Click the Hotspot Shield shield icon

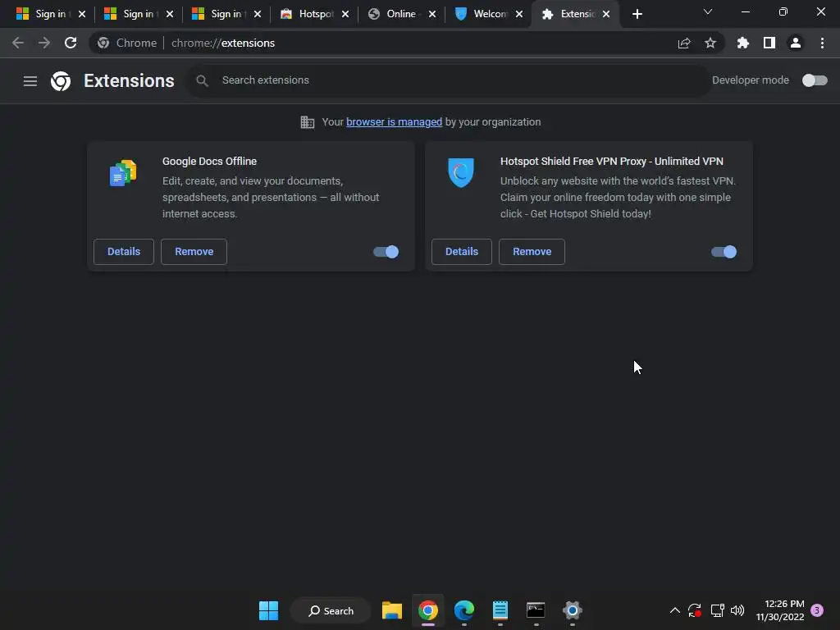(461, 172)
